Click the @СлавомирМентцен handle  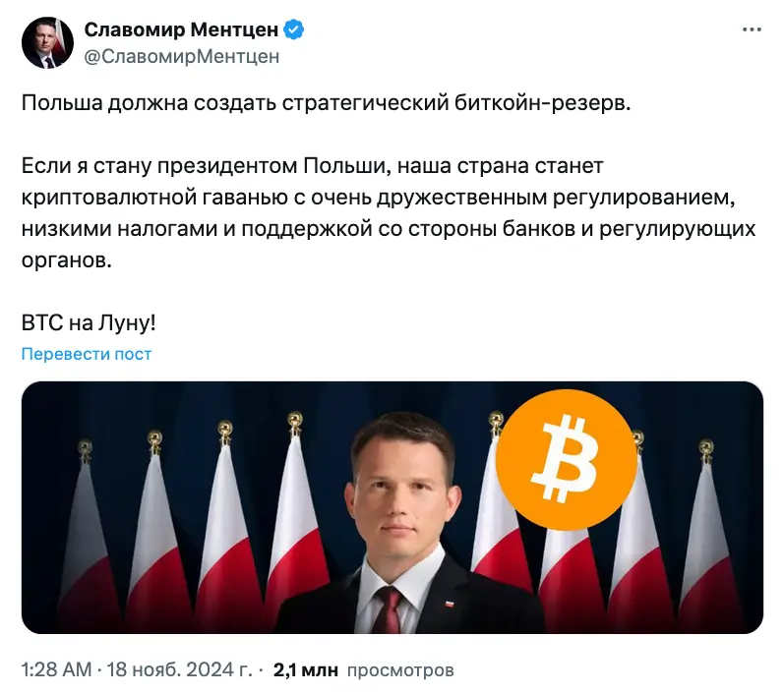[182, 57]
